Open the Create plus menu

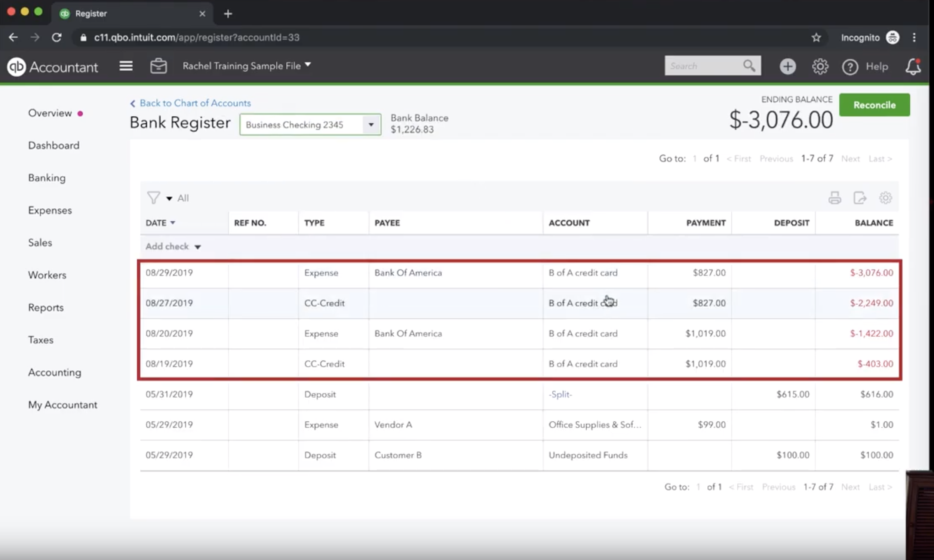coord(787,67)
